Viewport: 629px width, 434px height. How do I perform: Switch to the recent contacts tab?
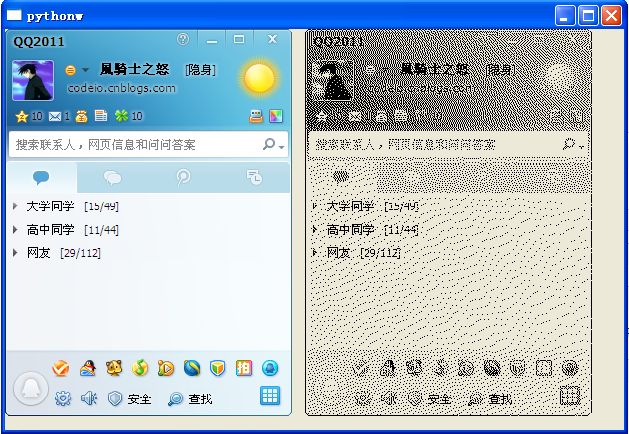pyautogui.click(x=254, y=177)
